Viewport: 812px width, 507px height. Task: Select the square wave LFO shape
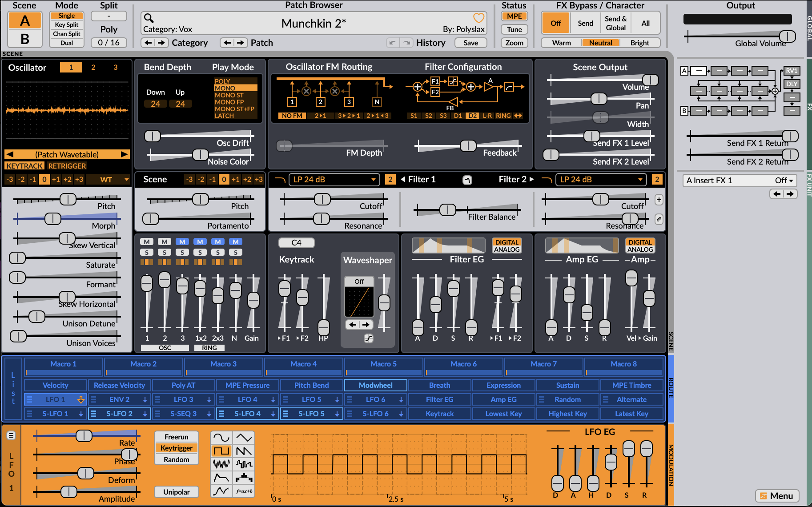point(221,451)
